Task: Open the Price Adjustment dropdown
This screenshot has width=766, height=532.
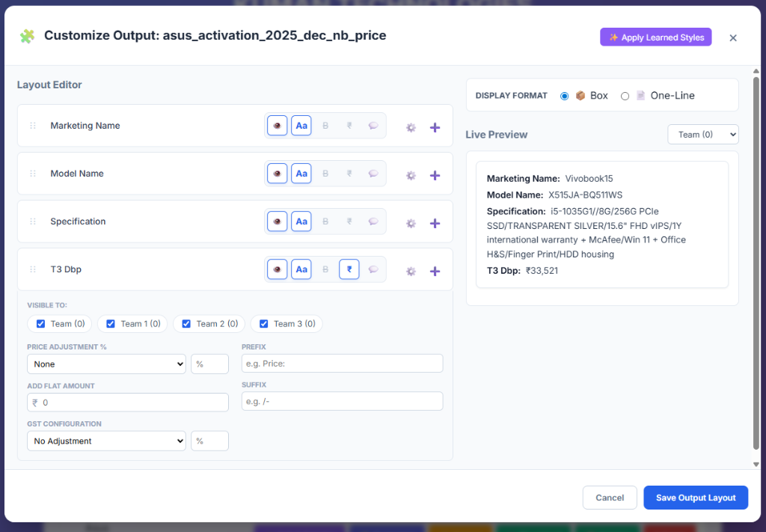Action: click(105, 363)
